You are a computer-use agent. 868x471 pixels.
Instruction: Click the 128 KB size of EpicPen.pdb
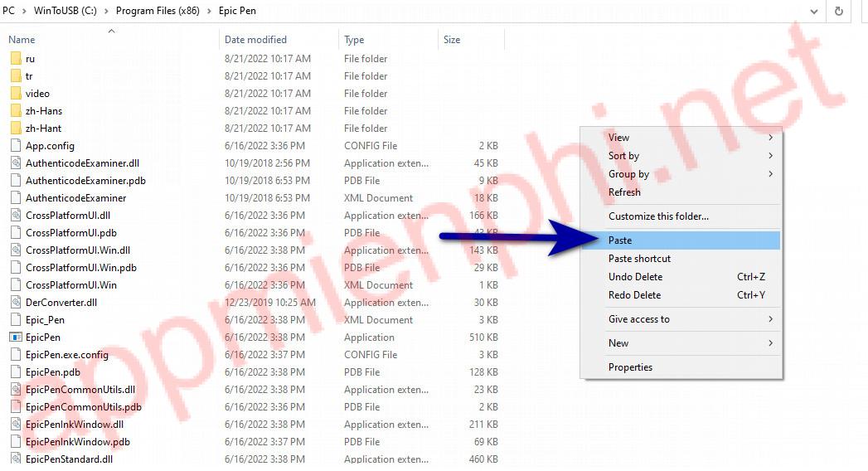[484, 372]
